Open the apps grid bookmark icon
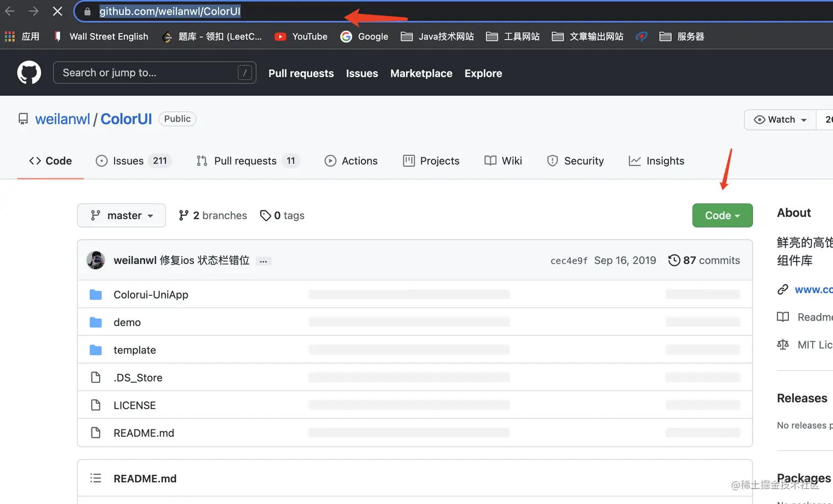 coord(10,36)
